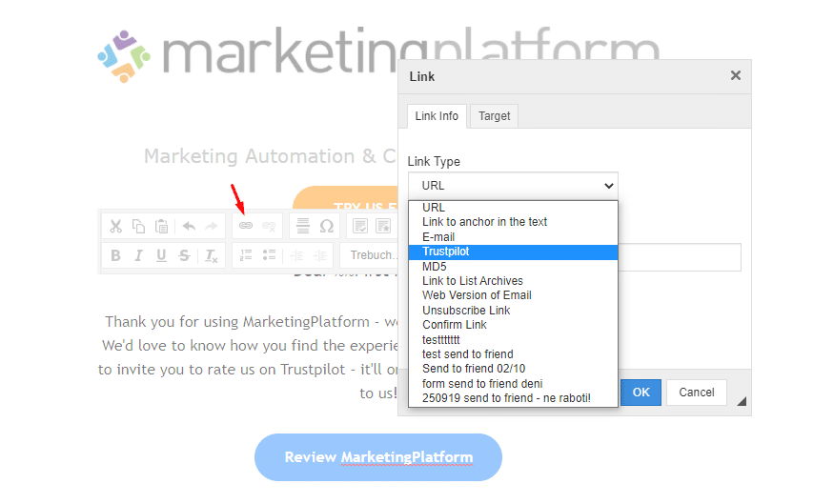The image size is (834, 504).
Task: Choose Web Version of Email
Action: 513,295
